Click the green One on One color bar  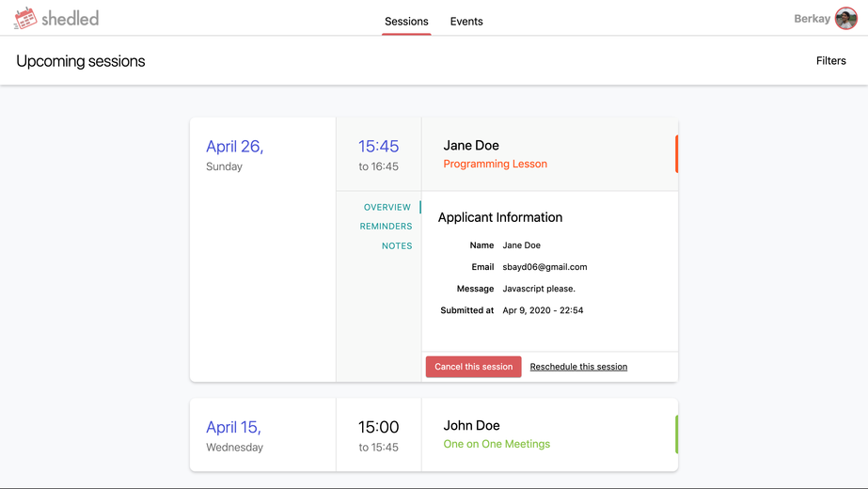click(676, 434)
